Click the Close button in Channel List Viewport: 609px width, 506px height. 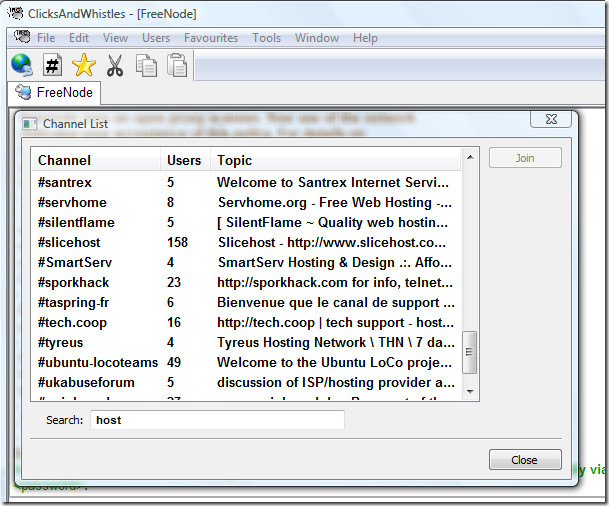(525, 460)
